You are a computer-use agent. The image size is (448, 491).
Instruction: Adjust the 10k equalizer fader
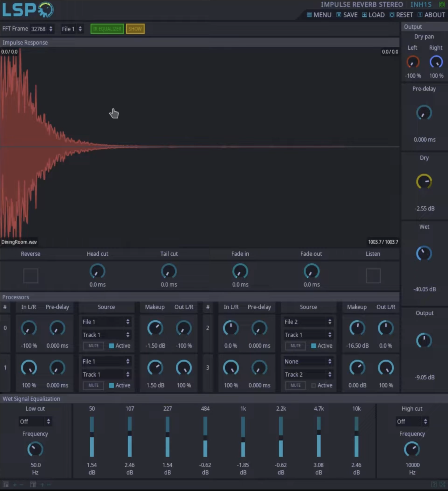[356, 437]
